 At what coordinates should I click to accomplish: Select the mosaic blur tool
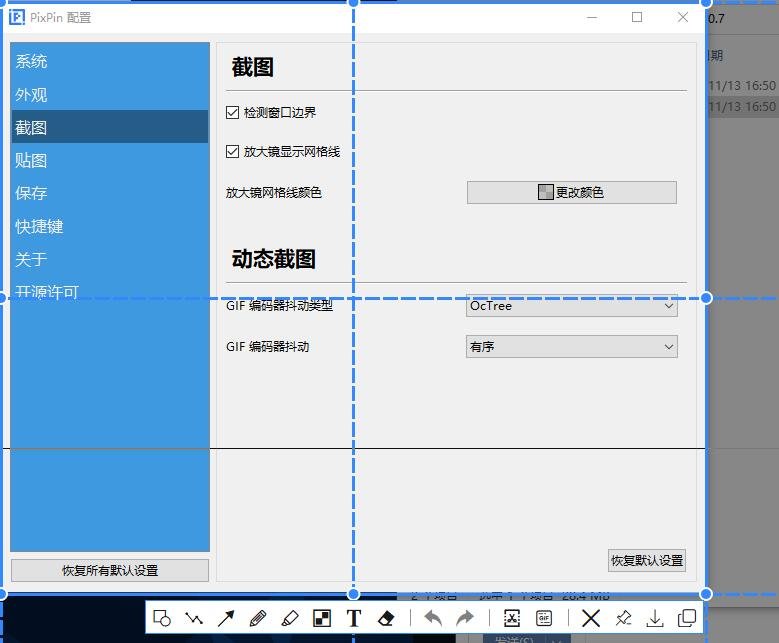click(x=322, y=618)
